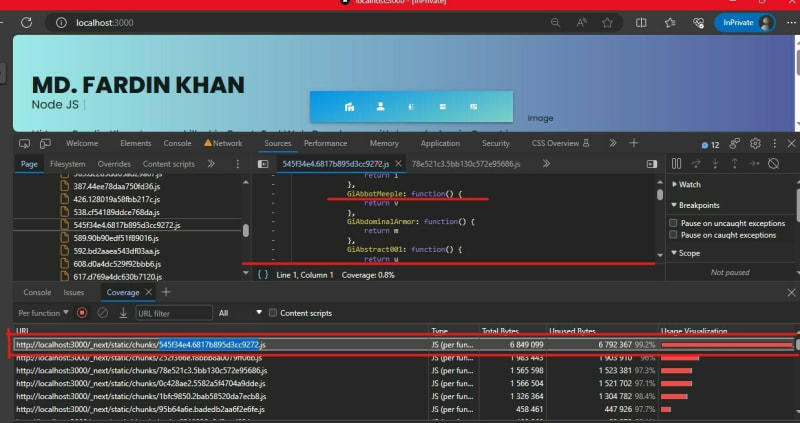The image size is (800, 423).
Task: Click the pretty print braces icon
Action: (263, 275)
